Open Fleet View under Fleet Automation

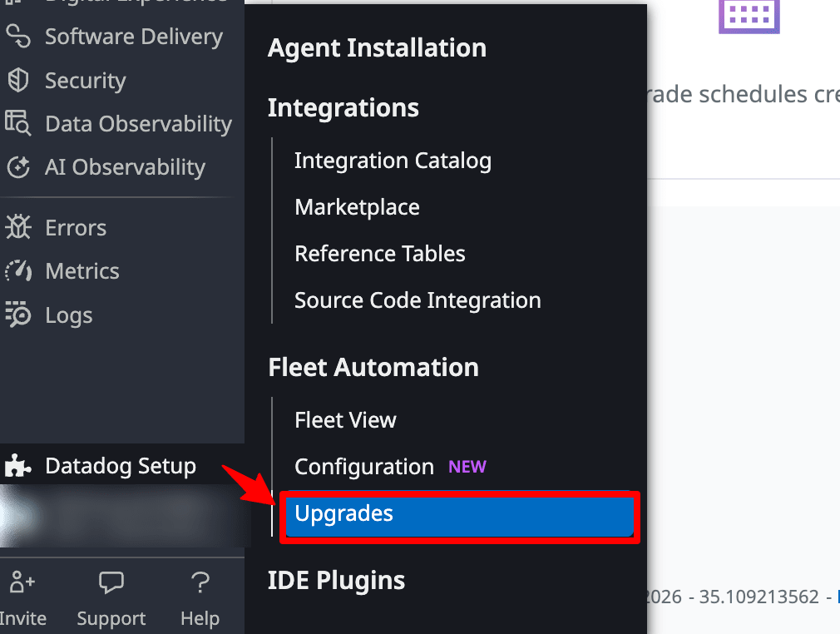[345, 420]
